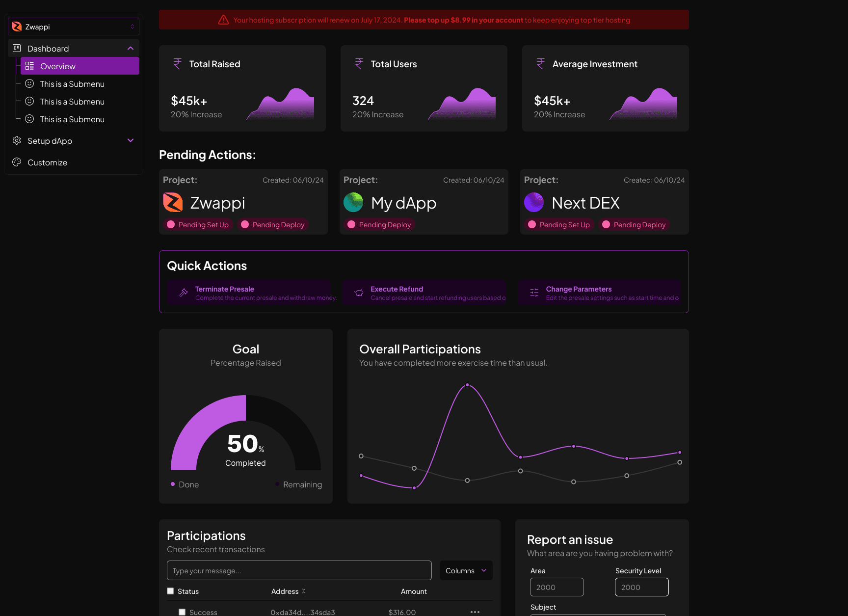Click the Address sort control in the table
Image resolution: width=848 pixels, height=616 pixels.
click(x=304, y=591)
